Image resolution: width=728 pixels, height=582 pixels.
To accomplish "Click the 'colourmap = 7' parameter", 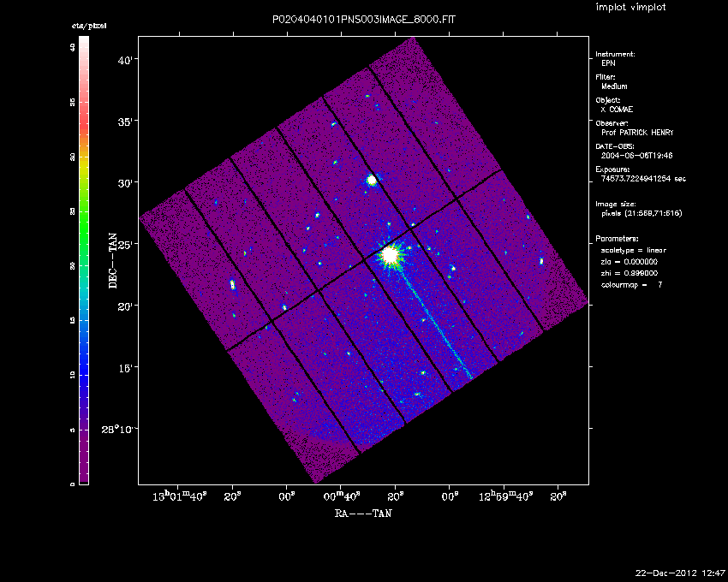I will (631, 285).
